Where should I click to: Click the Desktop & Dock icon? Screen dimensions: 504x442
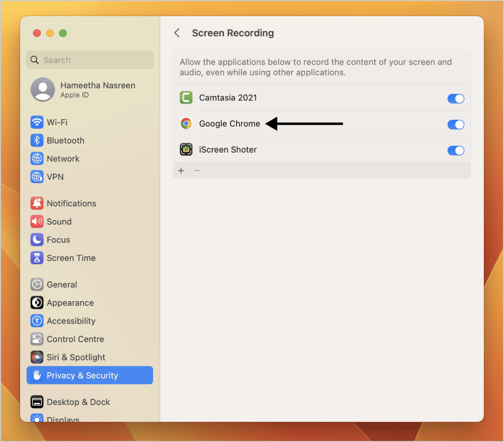pos(37,402)
